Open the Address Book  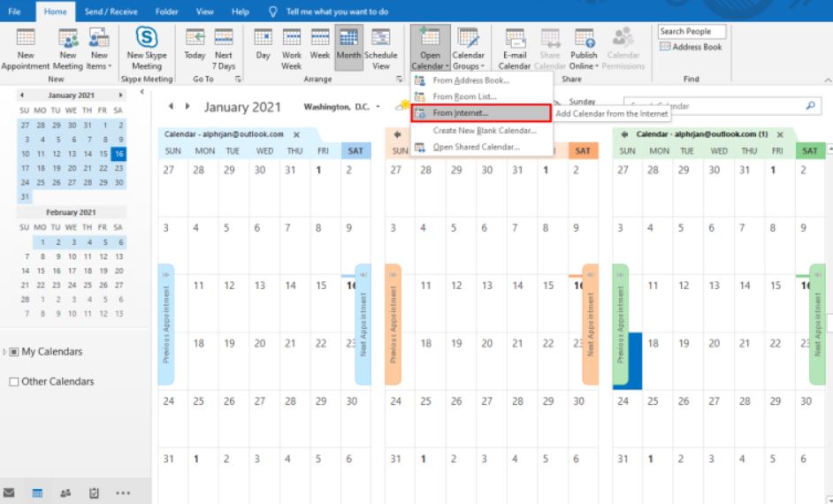pos(691,48)
